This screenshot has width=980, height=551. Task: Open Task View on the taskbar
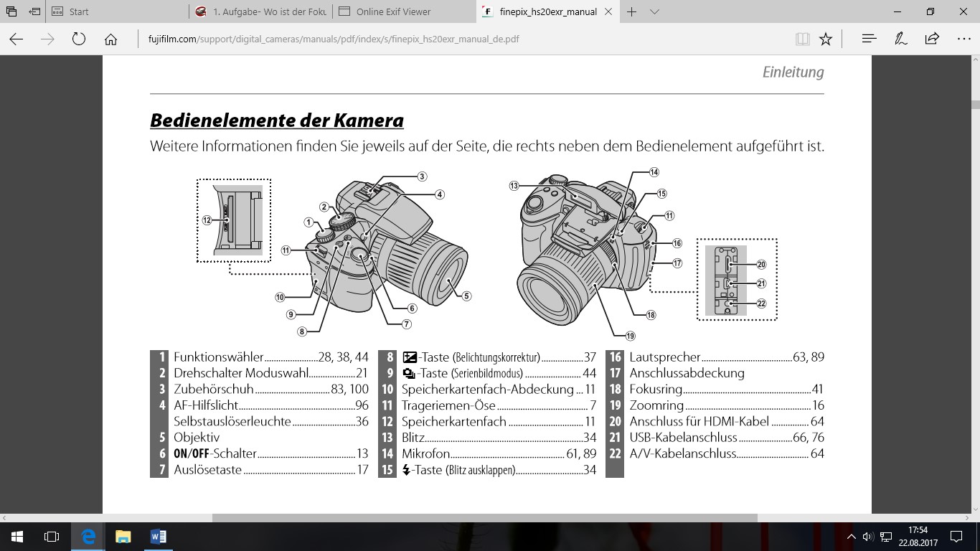point(52,537)
